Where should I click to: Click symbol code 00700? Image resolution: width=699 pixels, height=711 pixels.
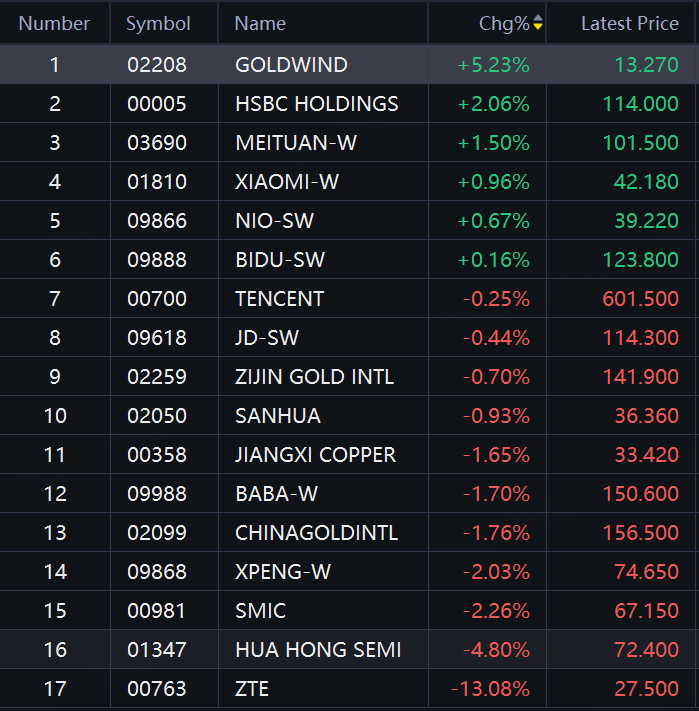(x=157, y=299)
